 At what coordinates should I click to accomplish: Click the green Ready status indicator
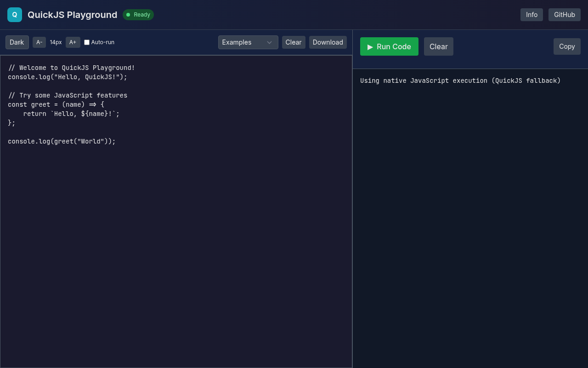click(138, 15)
